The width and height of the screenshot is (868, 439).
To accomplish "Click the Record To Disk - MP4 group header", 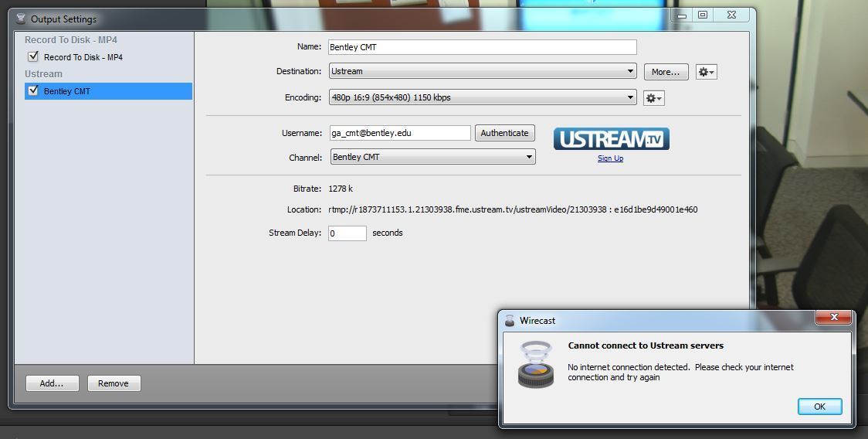I will click(x=71, y=40).
